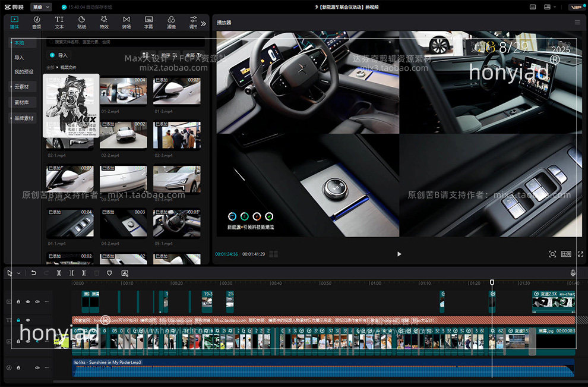This screenshot has height=387, width=588.
Task: Expand more panel tabs with double chevron
Action: pyautogui.click(x=203, y=24)
